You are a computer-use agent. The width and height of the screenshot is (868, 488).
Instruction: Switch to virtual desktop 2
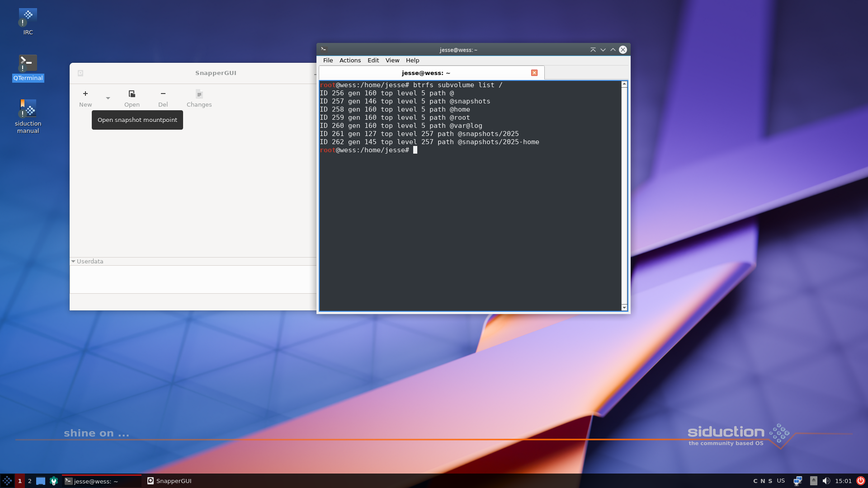(x=30, y=481)
